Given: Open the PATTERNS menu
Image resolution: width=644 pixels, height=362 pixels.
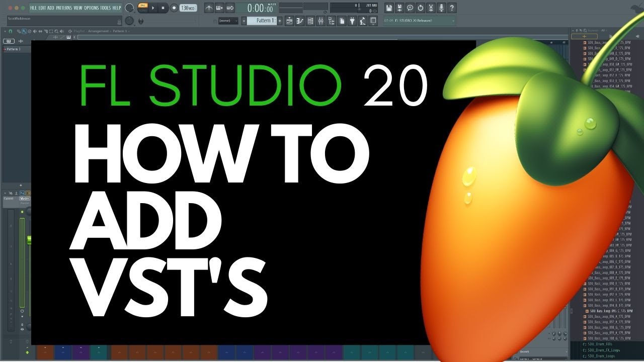Looking at the screenshot, I should pos(64,8).
